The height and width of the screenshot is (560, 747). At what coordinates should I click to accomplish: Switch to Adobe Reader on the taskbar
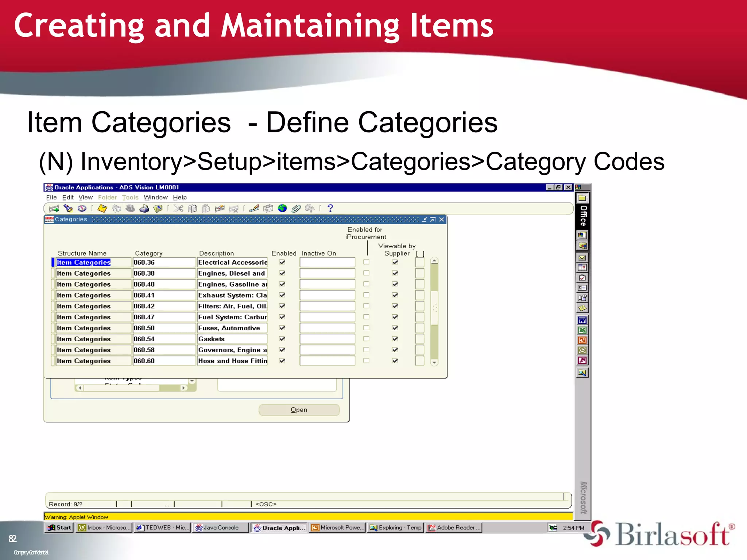454,528
